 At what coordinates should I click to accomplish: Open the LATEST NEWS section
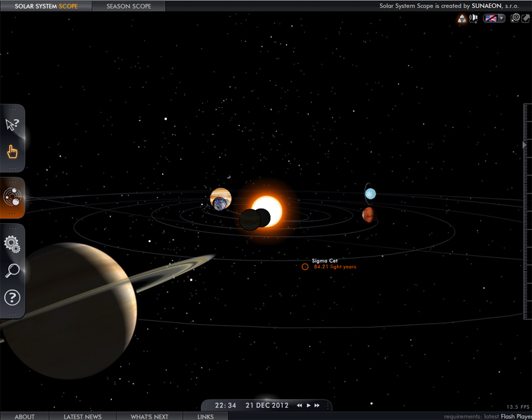click(x=82, y=417)
